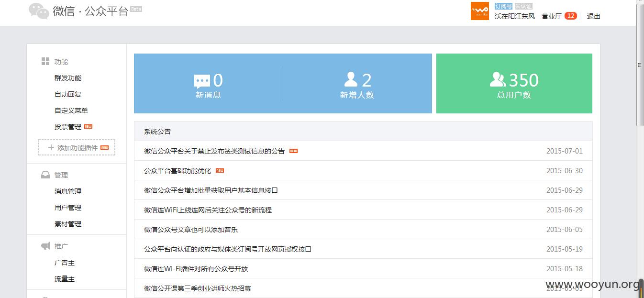Screen dimensions: 644x298
Task: Click the date 2015-06-30
Action: point(565,171)
